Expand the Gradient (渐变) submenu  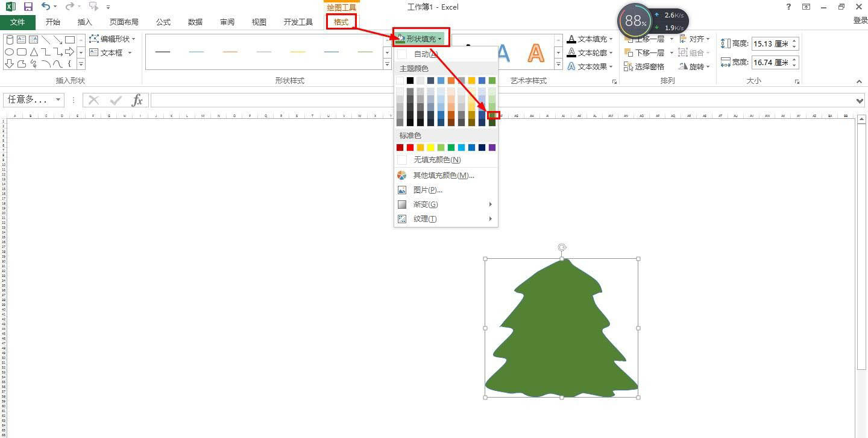pyautogui.click(x=426, y=204)
